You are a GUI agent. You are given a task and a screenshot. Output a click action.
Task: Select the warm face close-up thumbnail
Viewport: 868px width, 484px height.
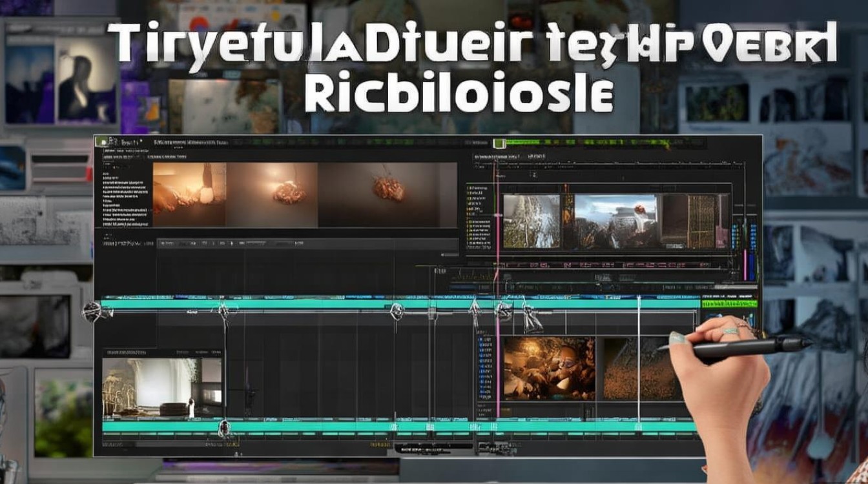tap(549, 368)
